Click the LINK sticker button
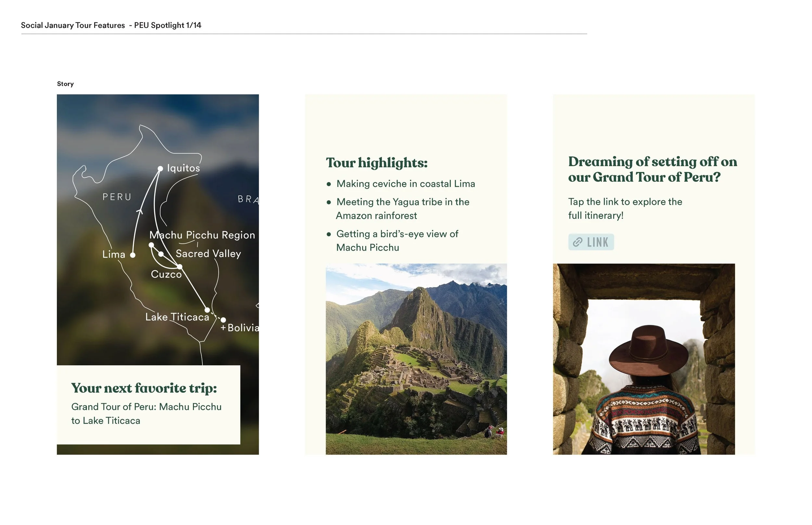Screen dimensions: 812x525 (x=590, y=242)
